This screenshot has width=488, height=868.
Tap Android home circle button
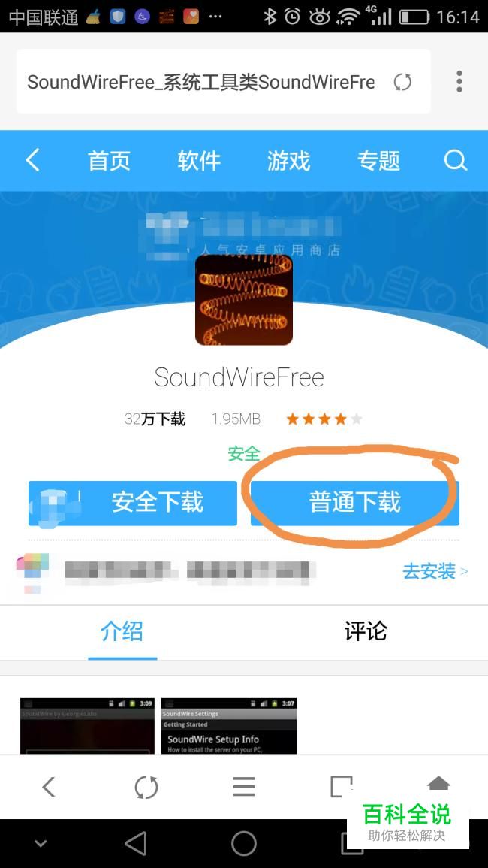(243, 844)
